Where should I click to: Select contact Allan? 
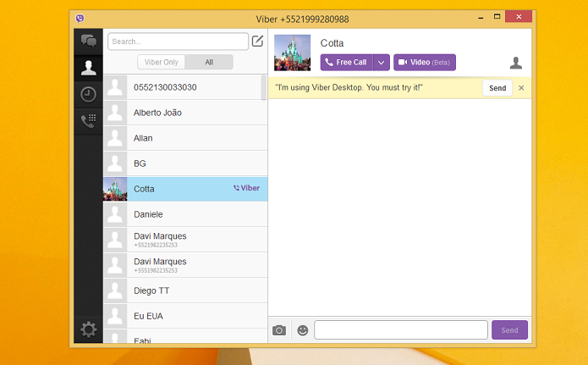[x=185, y=138]
